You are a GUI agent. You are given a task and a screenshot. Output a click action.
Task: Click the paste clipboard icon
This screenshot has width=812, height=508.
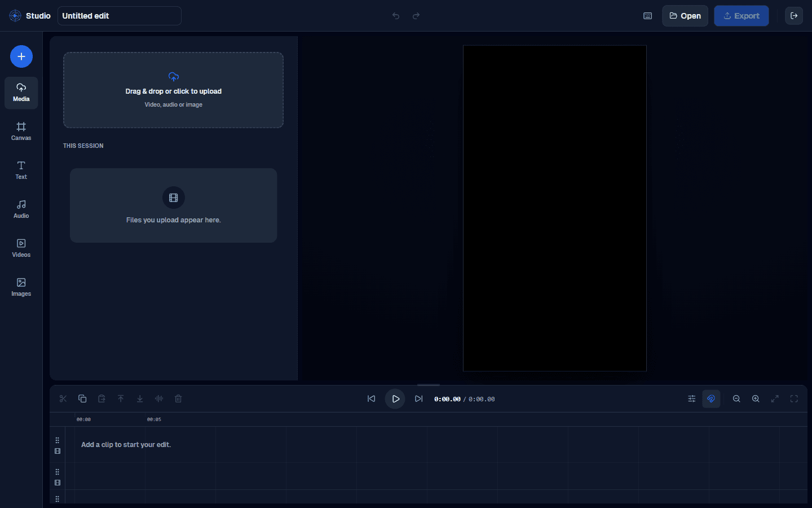point(101,398)
